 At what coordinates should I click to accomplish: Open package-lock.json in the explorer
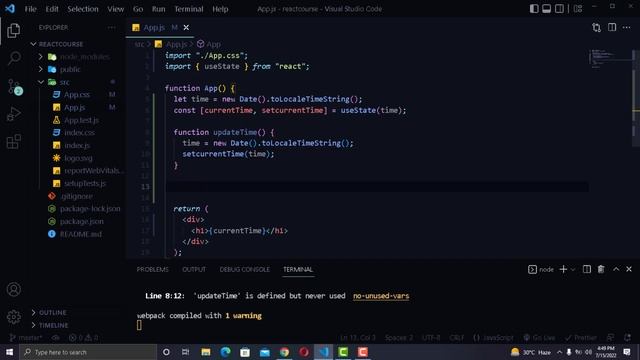pos(90,209)
